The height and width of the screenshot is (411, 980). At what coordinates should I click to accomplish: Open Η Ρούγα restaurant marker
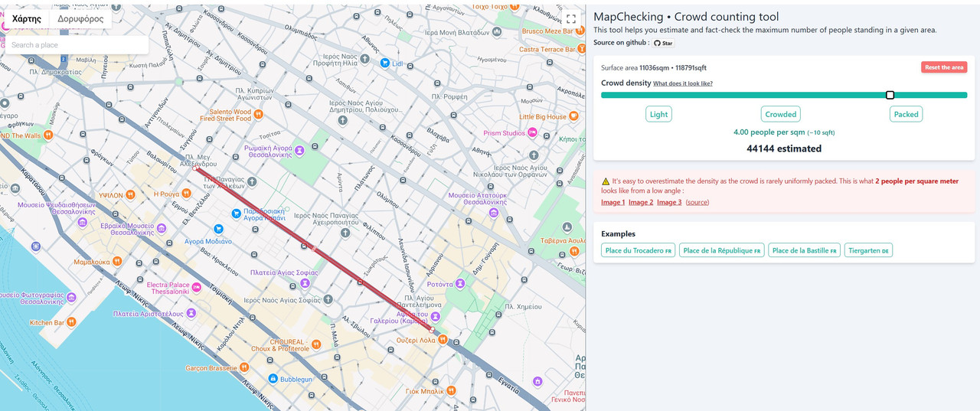coord(187,194)
